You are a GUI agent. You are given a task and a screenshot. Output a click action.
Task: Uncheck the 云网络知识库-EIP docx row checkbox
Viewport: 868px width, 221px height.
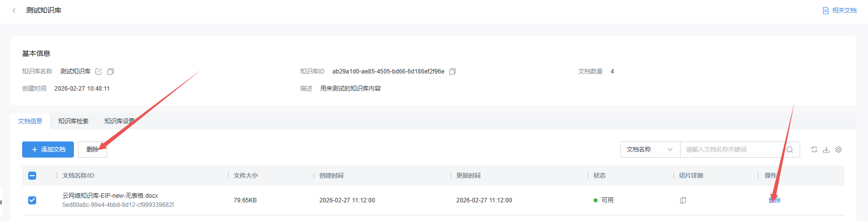(x=32, y=200)
